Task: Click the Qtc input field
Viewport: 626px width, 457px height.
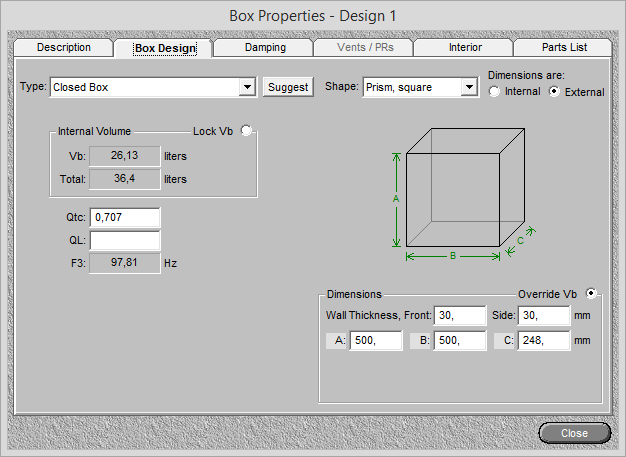Action: 125,218
